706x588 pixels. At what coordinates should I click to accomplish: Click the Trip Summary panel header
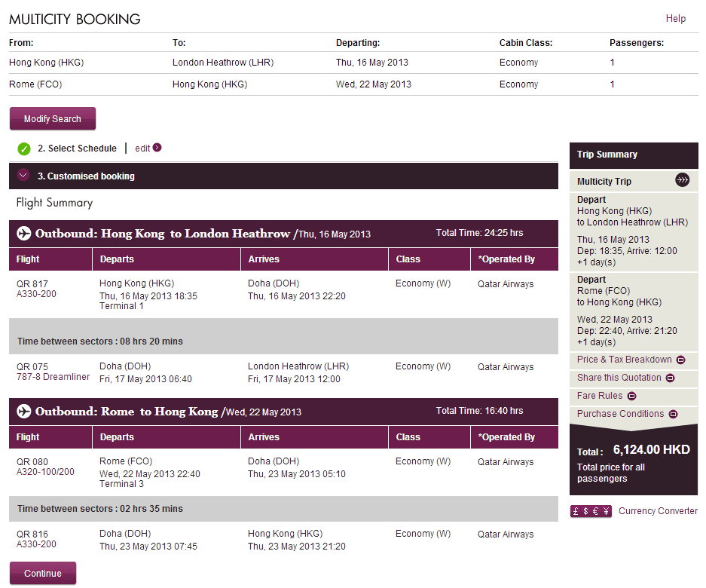pyautogui.click(x=607, y=155)
